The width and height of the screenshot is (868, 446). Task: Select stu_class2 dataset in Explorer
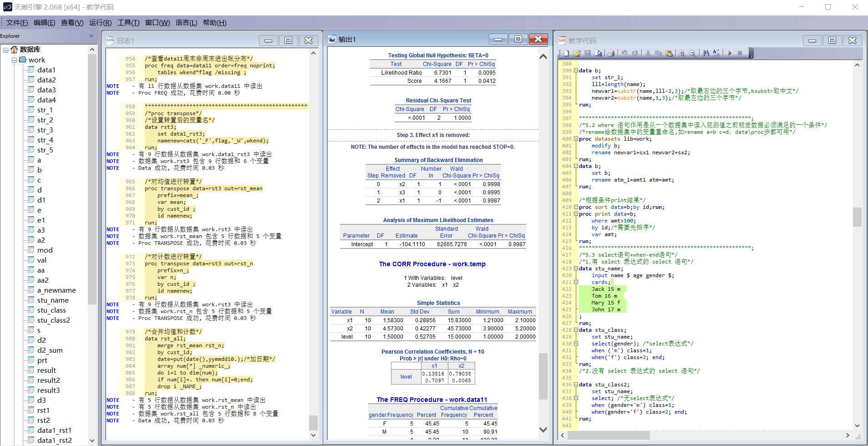[54, 320]
